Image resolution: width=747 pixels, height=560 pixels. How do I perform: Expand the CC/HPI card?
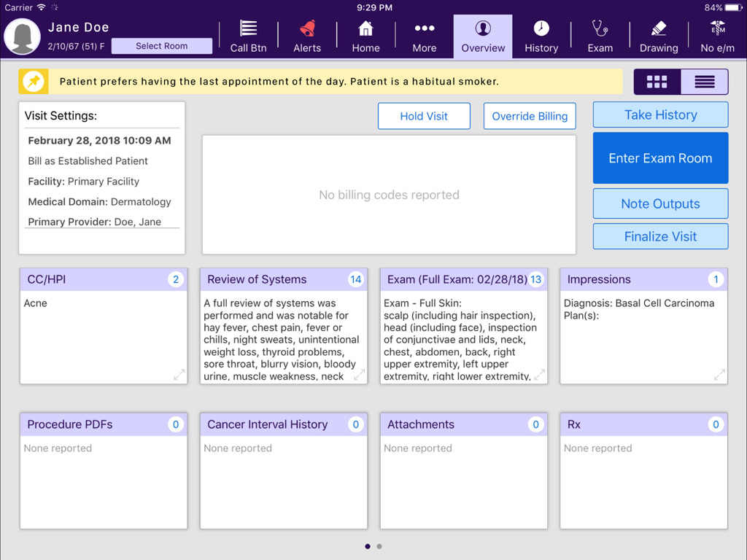coord(179,374)
